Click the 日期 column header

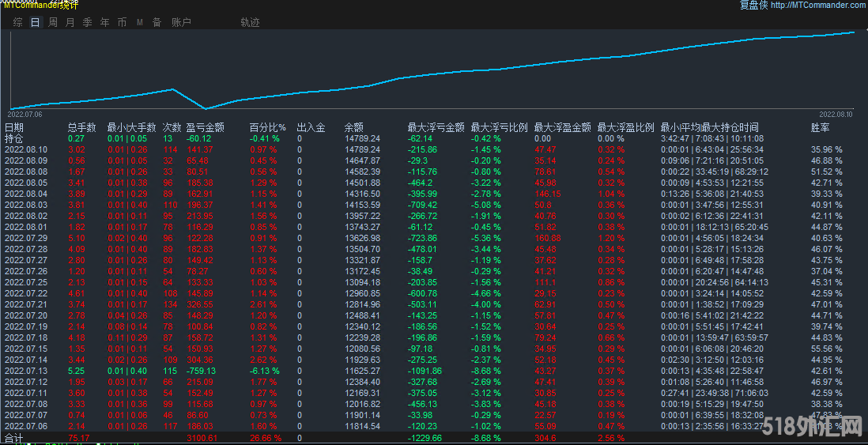[14, 127]
